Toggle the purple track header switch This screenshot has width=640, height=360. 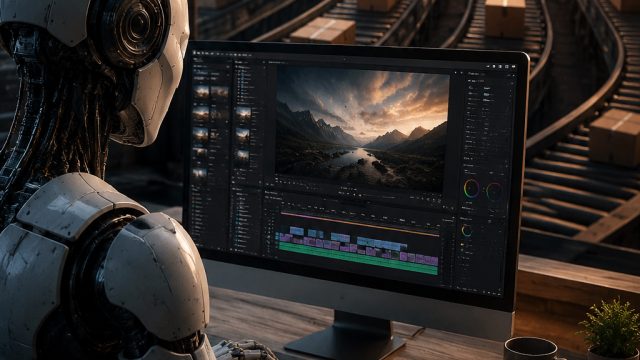click(x=277, y=238)
